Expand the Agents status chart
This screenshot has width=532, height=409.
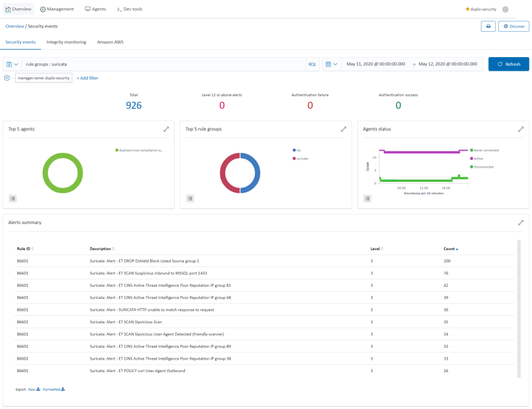click(521, 129)
